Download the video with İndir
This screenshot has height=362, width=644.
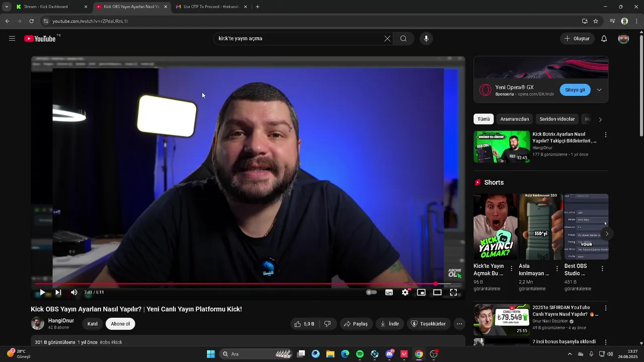click(389, 324)
